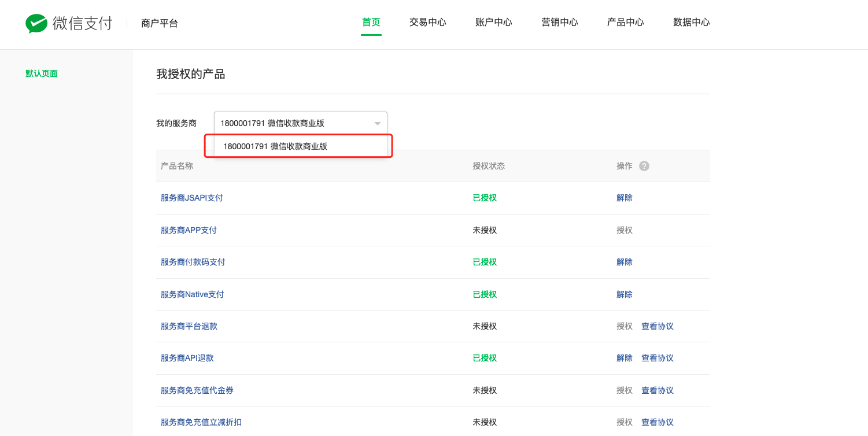Click the 我授权的产品 page heading

[190, 74]
